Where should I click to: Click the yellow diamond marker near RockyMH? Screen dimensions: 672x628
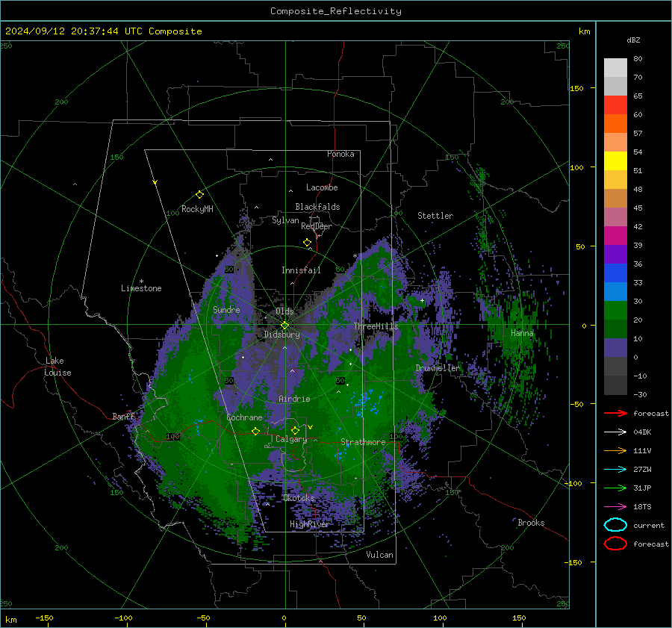point(199,195)
